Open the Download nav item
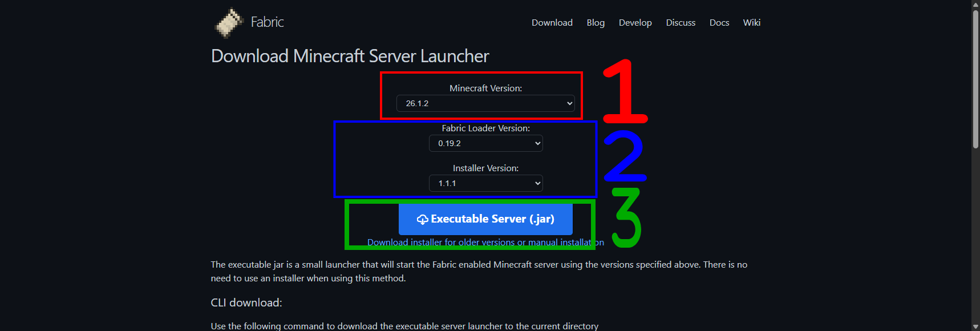Image resolution: width=980 pixels, height=331 pixels. [x=552, y=23]
